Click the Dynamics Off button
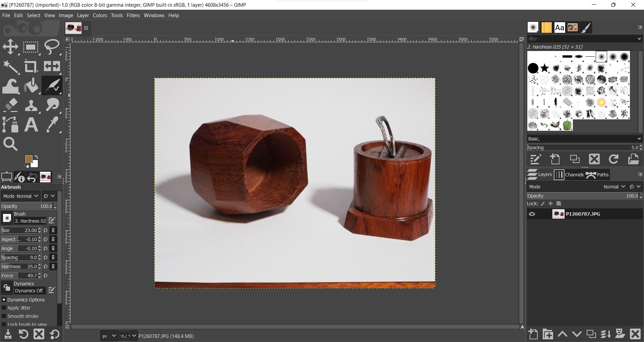The height and width of the screenshot is (342, 644). pos(30,290)
